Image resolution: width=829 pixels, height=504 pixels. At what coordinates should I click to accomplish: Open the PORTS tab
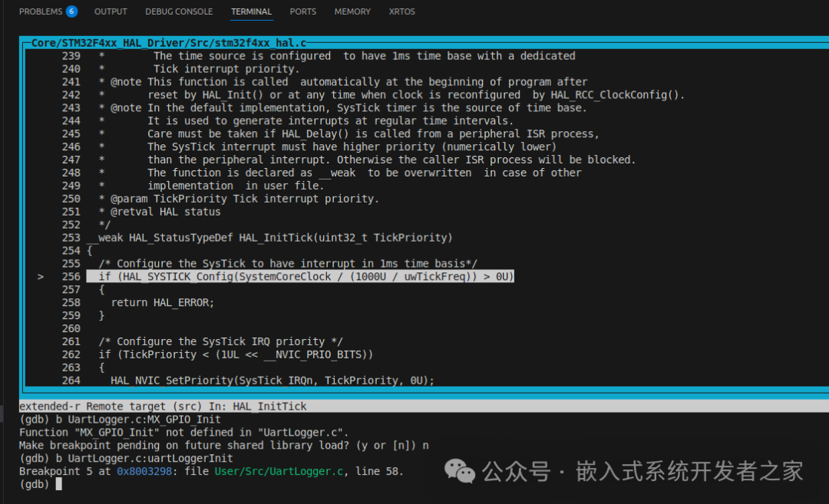(303, 11)
